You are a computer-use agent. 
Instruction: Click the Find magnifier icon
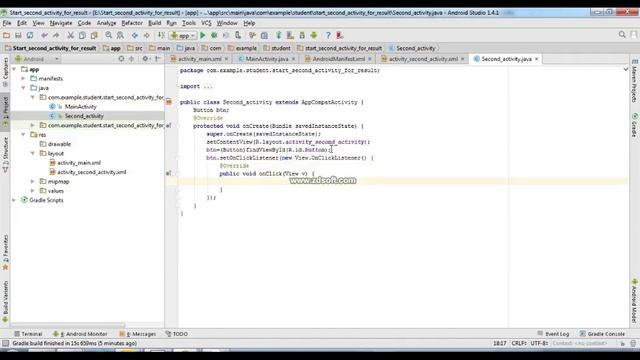click(109, 36)
